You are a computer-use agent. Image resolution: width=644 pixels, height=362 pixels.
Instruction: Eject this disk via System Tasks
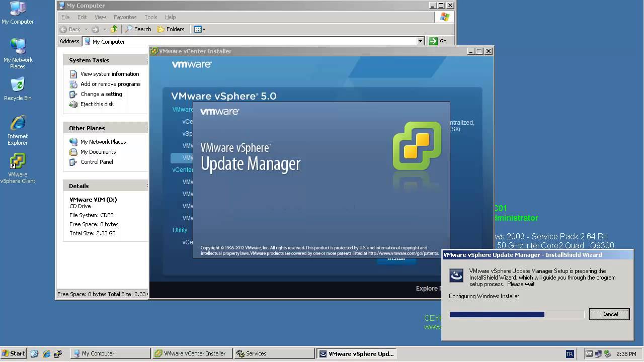97,104
